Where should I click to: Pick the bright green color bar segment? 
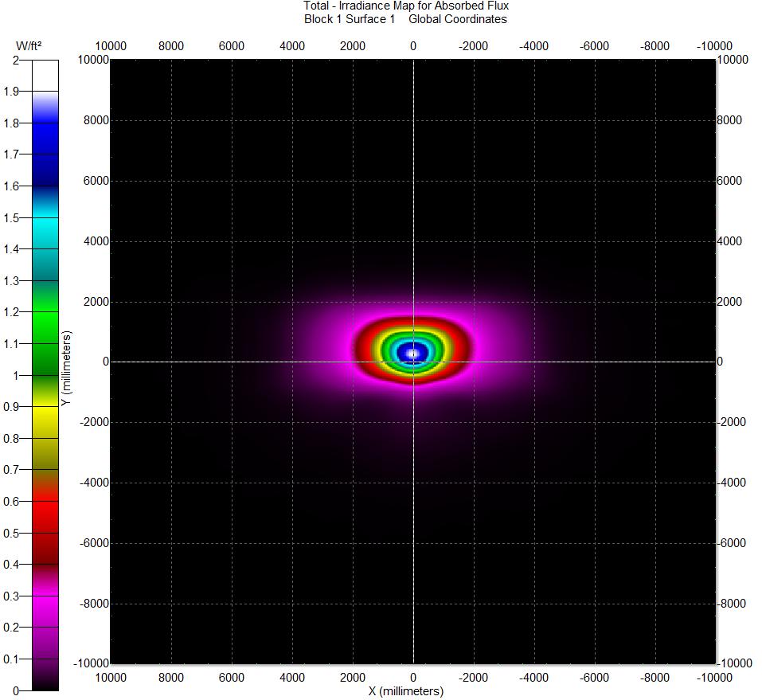45,327
